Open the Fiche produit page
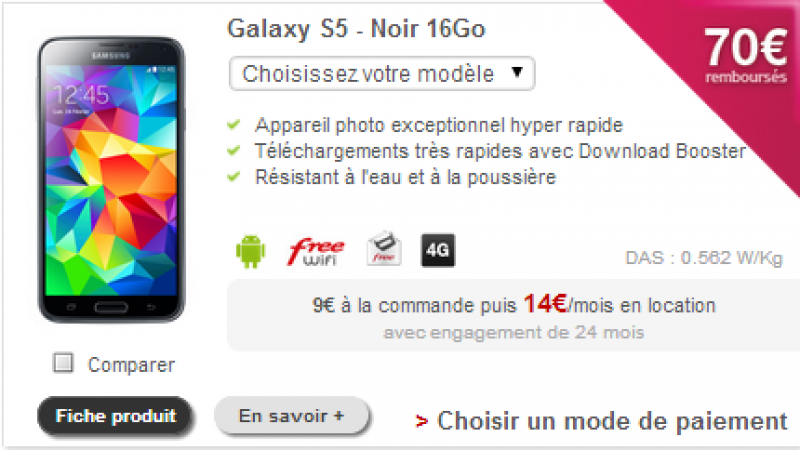Image resolution: width=800 pixels, height=450 pixels. click(x=115, y=416)
